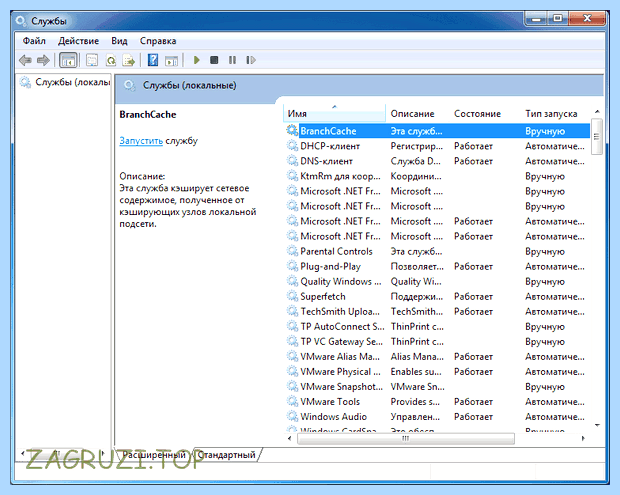Select the TechSmith Uploa... service
620x495 pixels.
pyautogui.click(x=340, y=312)
